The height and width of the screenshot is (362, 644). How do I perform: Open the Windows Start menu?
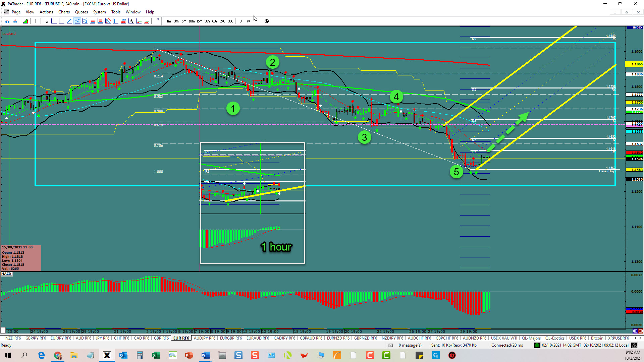pyautogui.click(x=8, y=355)
